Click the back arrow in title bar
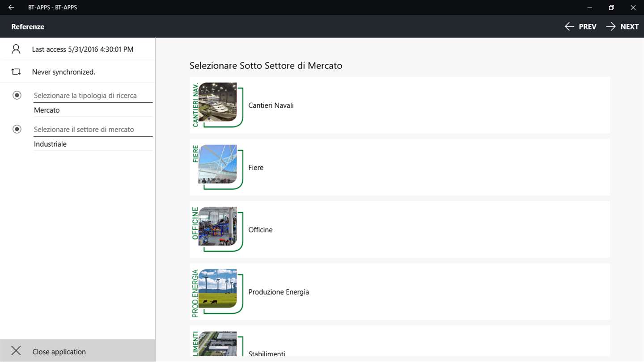Viewport: 644px width, 362px height. pyautogui.click(x=11, y=8)
